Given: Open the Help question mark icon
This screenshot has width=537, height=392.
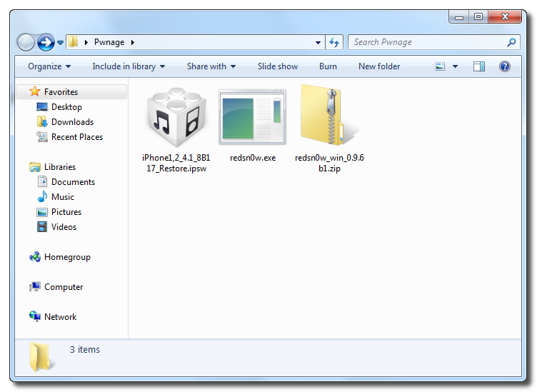Looking at the screenshot, I should click(505, 66).
